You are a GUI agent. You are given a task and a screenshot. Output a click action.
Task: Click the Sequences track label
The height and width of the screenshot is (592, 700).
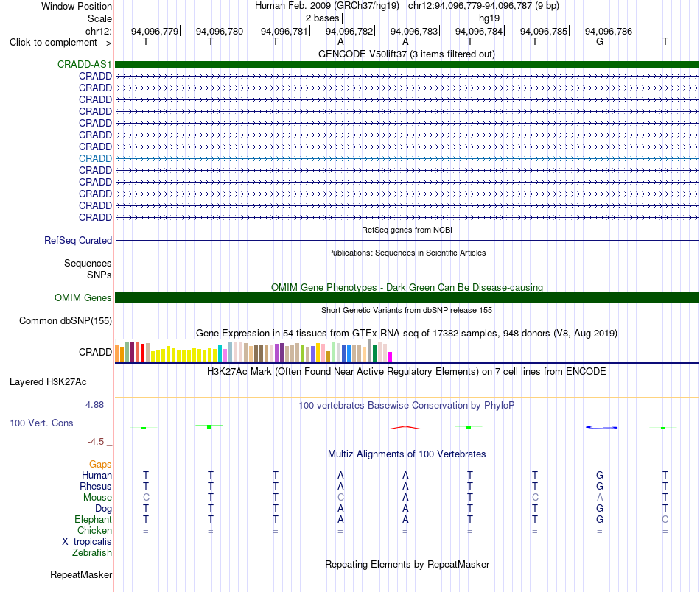tap(88, 263)
